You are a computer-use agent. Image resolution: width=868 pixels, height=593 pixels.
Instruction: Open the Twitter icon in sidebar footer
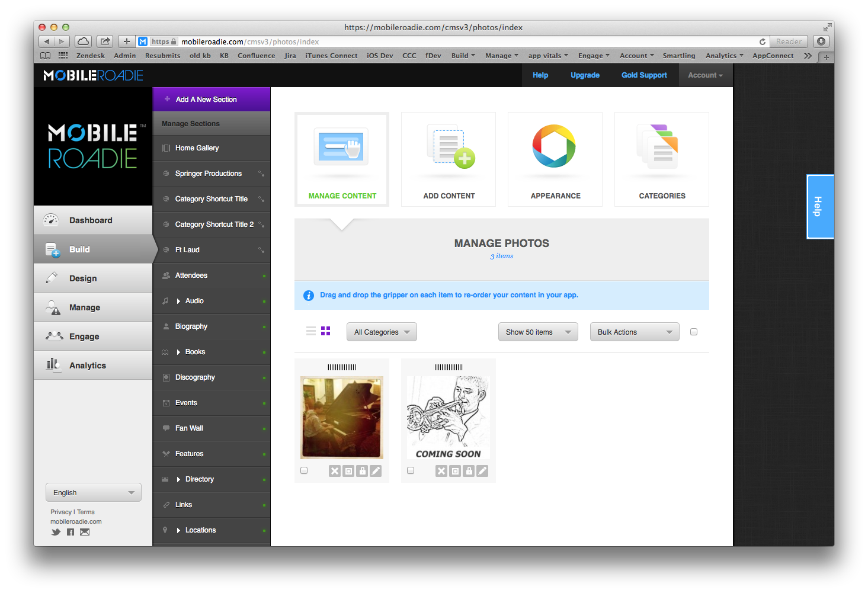click(56, 532)
